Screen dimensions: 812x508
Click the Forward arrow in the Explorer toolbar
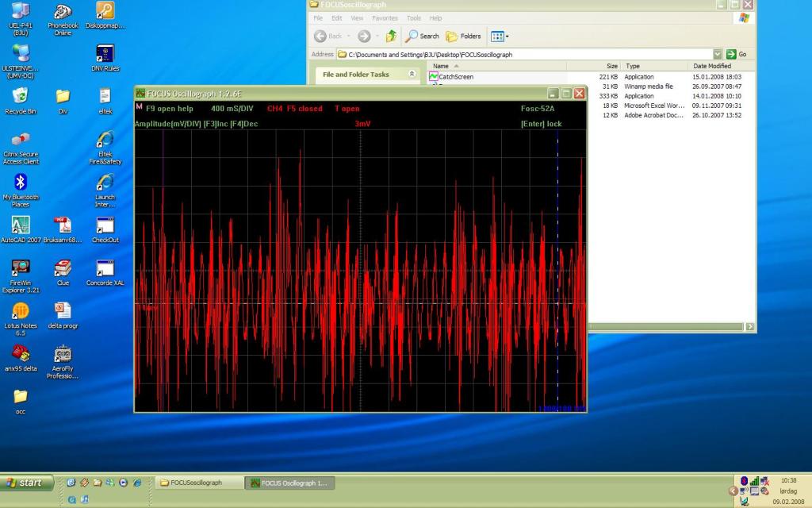(x=364, y=36)
